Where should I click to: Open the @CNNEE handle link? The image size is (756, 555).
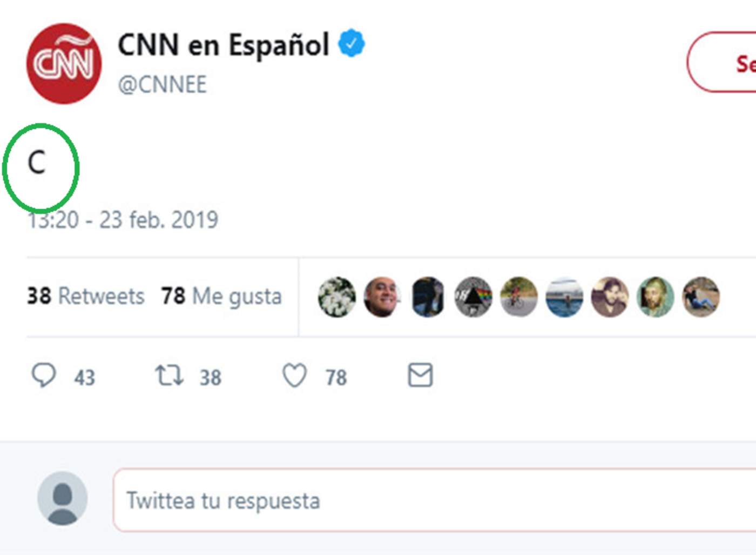[x=162, y=84]
